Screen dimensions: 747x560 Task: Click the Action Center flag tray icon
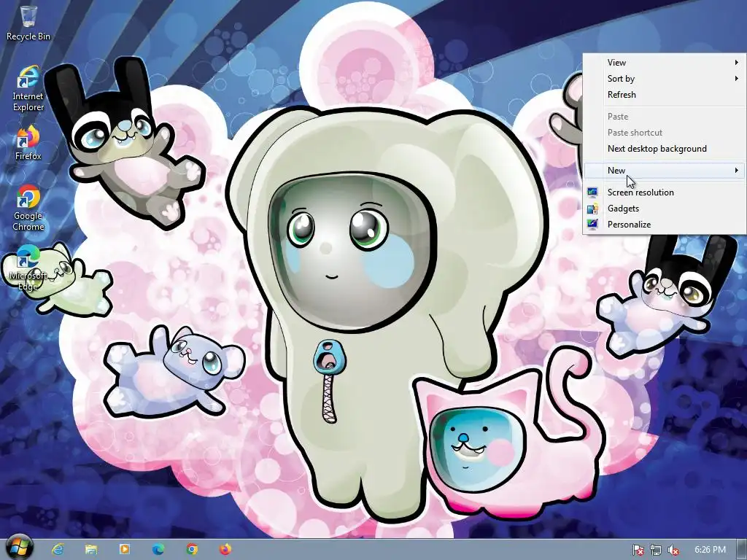pyautogui.click(x=638, y=550)
